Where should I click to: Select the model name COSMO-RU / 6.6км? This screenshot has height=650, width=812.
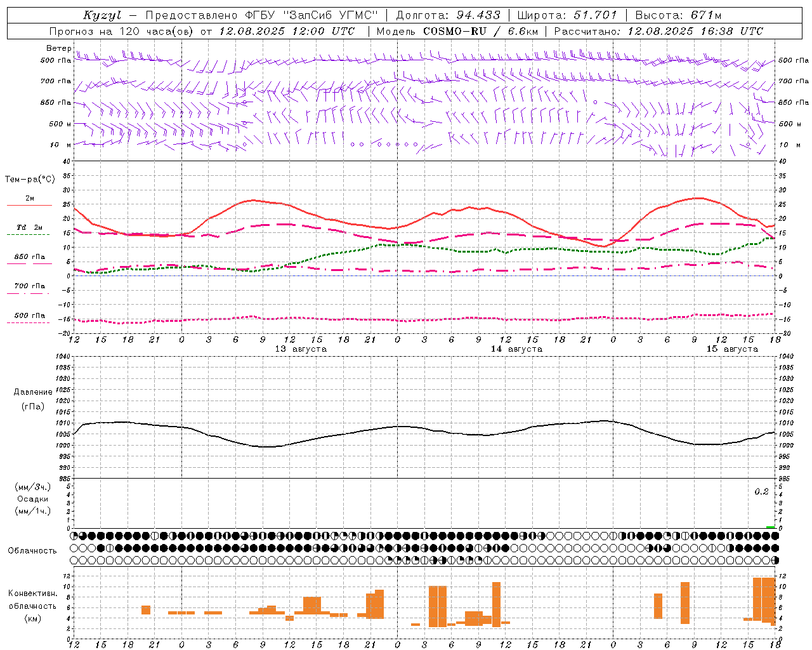[481, 31]
